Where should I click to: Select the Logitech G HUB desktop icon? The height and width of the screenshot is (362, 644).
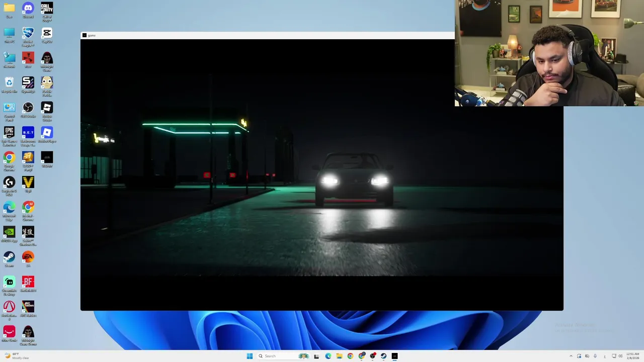9,186
